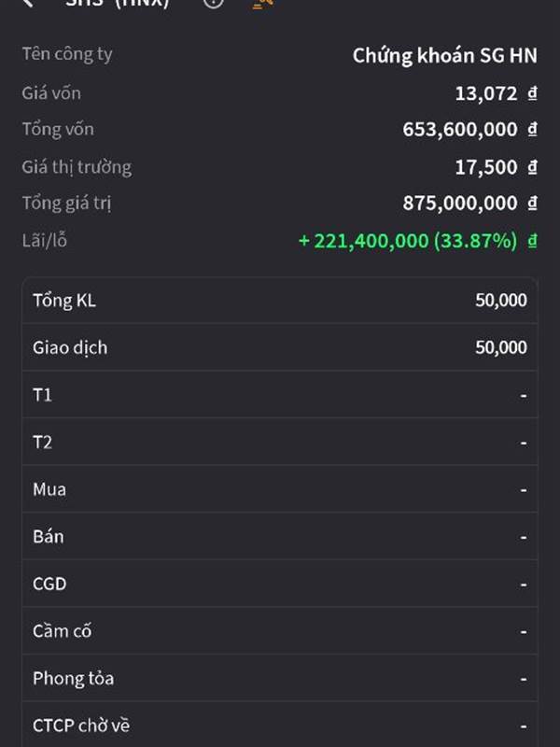Select the Giao dịch row
The width and height of the screenshot is (560, 747).
280,347
